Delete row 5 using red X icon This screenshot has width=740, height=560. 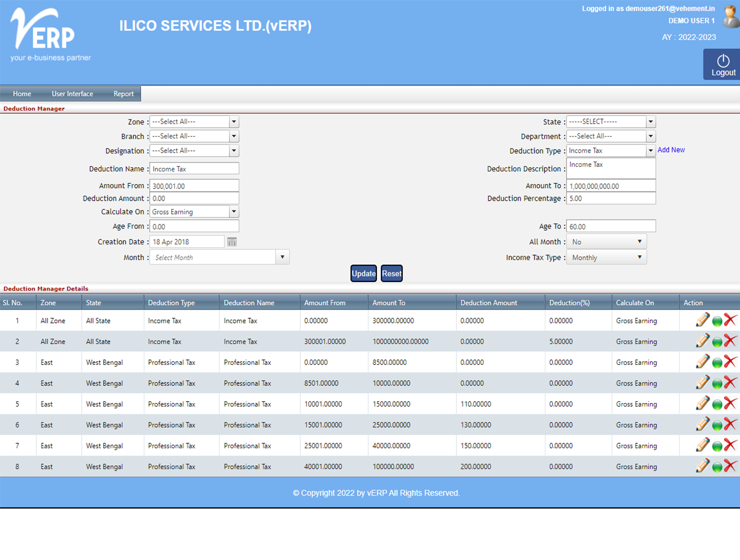tap(730, 403)
